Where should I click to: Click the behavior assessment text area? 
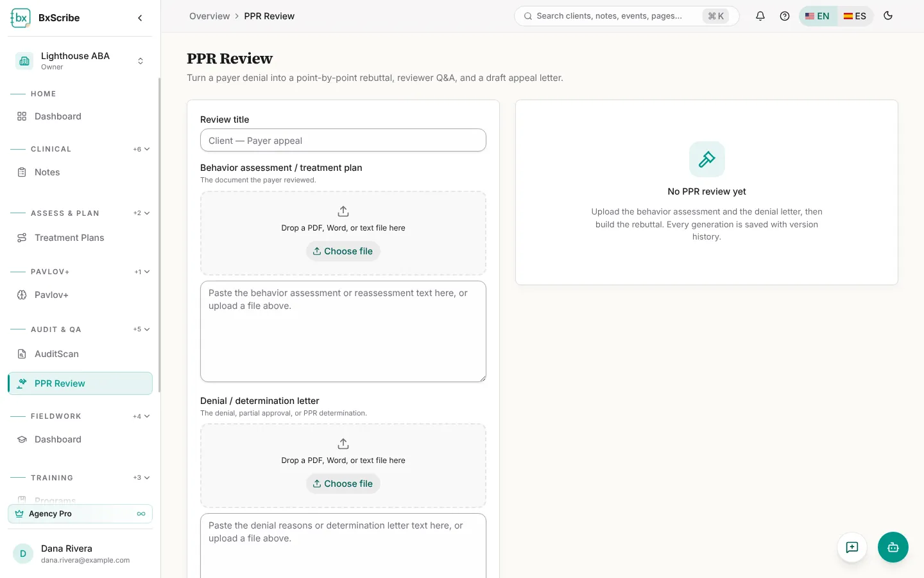pos(343,331)
